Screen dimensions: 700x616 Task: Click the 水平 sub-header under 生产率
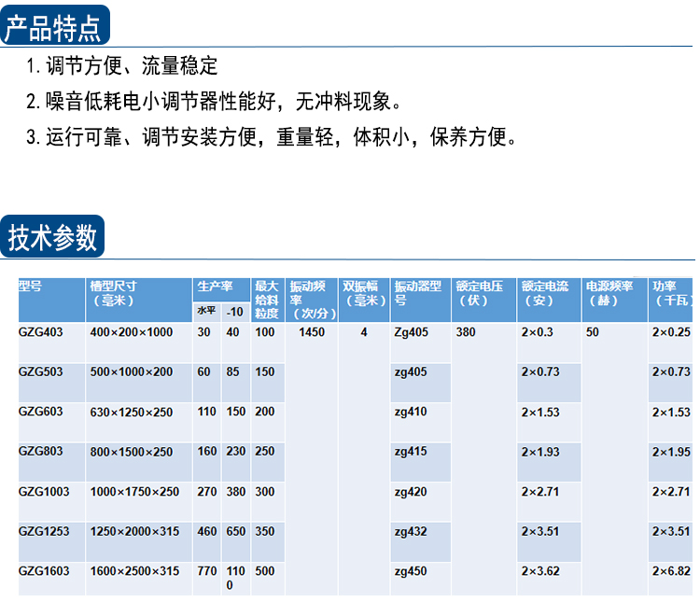tap(206, 311)
